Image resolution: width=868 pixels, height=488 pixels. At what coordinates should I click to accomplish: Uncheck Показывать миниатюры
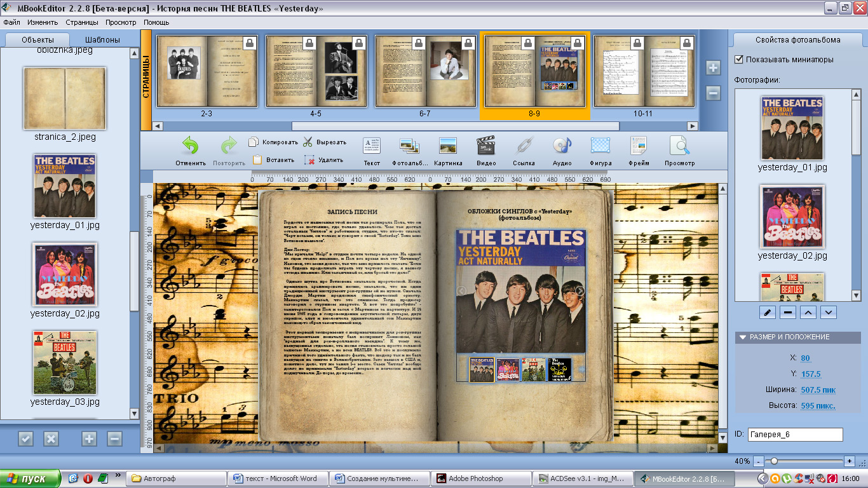click(x=739, y=60)
